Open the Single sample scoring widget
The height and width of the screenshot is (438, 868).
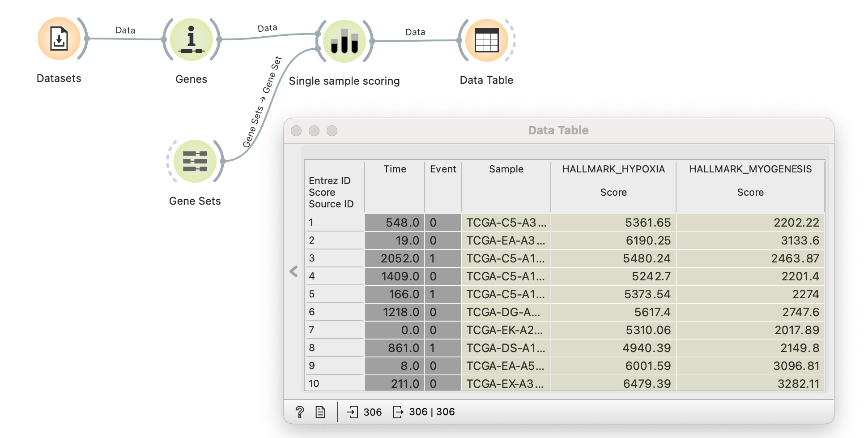[x=344, y=41]
